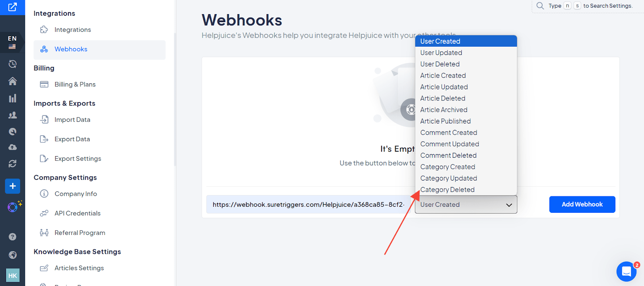Open help question mark icon
The image size is (644, 286).
coord(12,237)
